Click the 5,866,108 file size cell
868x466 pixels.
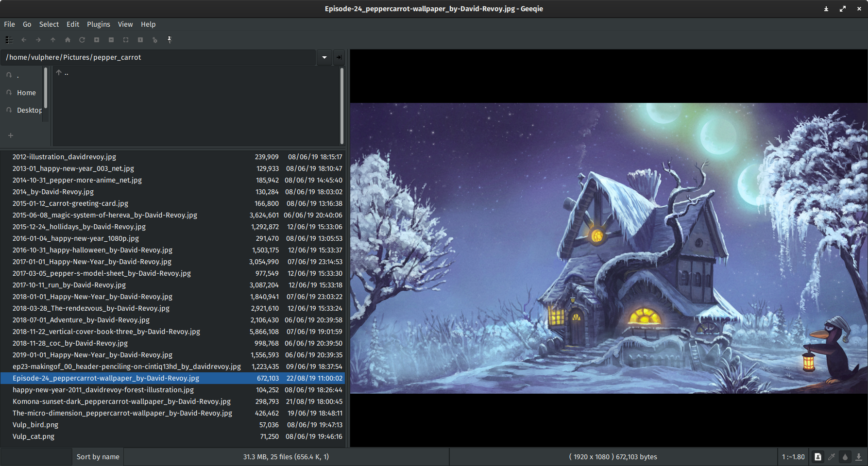point(264,332)
